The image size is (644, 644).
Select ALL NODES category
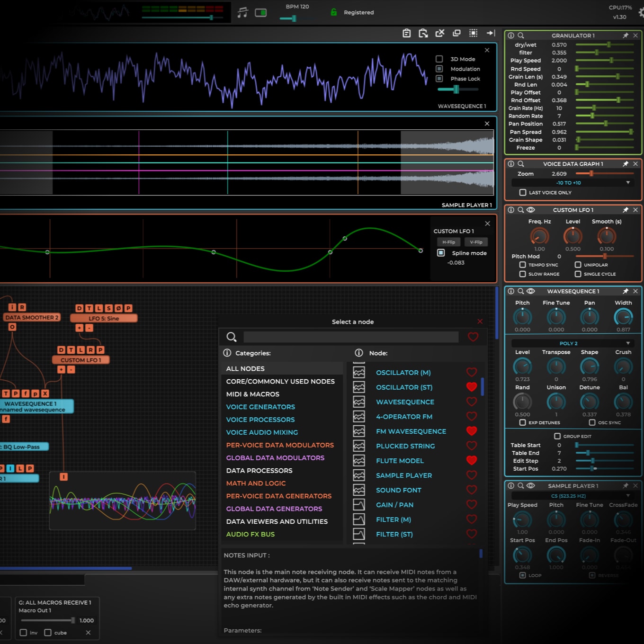point(282,368)
